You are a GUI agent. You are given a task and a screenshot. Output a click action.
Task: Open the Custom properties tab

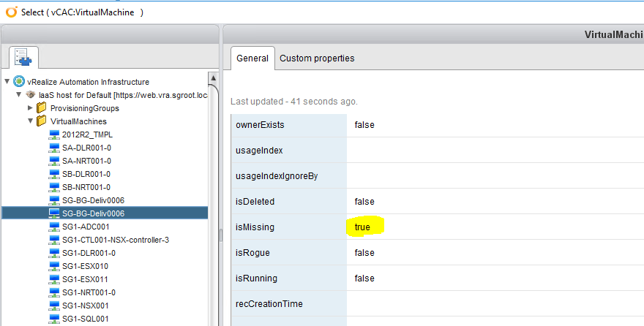[317, 58]
